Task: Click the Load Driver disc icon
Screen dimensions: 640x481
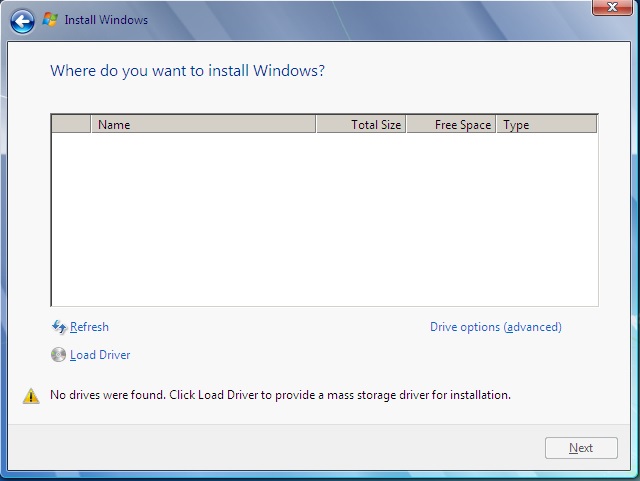Action: tap(58, 355)
